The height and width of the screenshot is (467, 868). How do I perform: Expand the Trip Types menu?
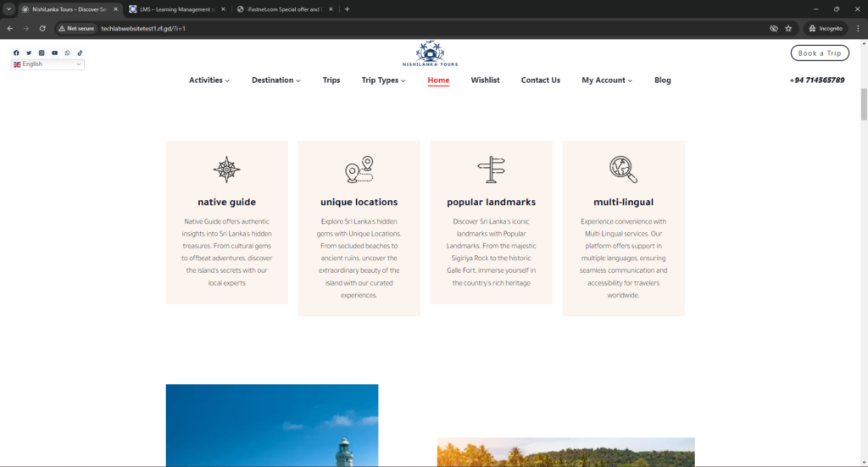coord(383,81)
